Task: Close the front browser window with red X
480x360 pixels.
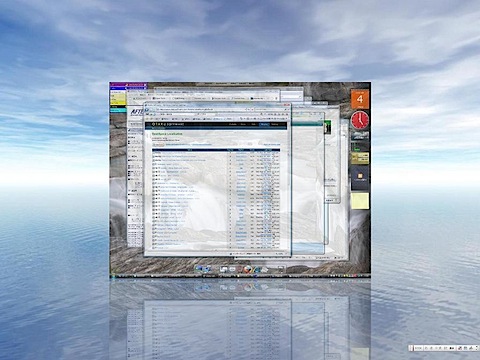Action: tap(286, 105)
